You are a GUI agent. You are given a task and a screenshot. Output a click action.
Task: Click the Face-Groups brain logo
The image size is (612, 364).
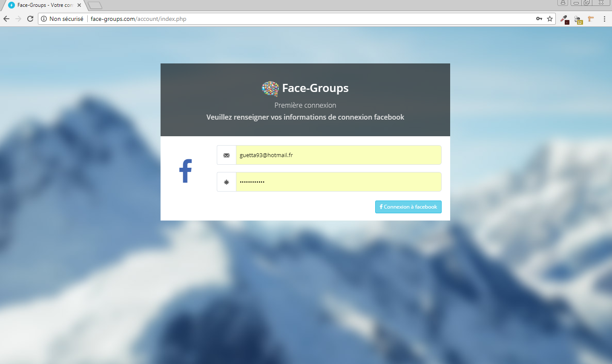[x=270, y=89]
